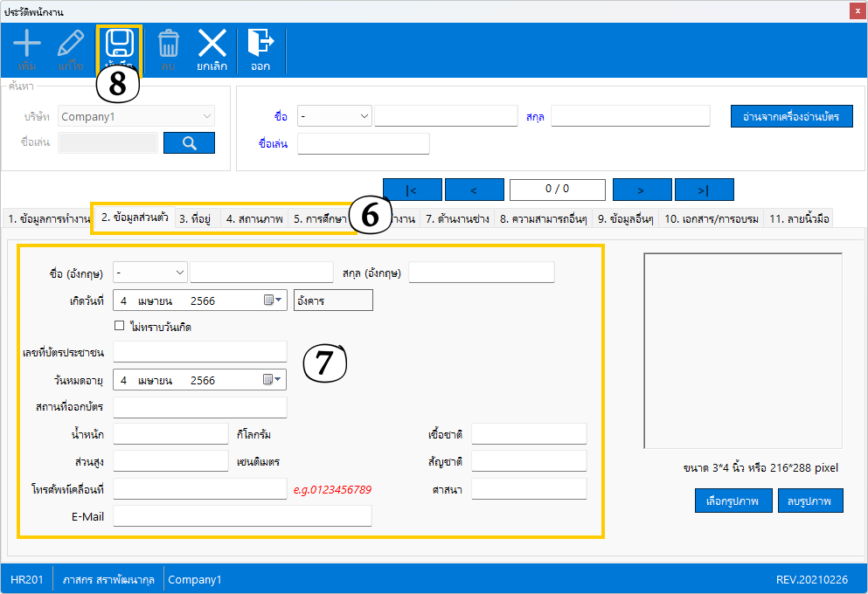
Task: Click the อ่านจากเครื่องอ่านบัตร button
Action: 791,116
